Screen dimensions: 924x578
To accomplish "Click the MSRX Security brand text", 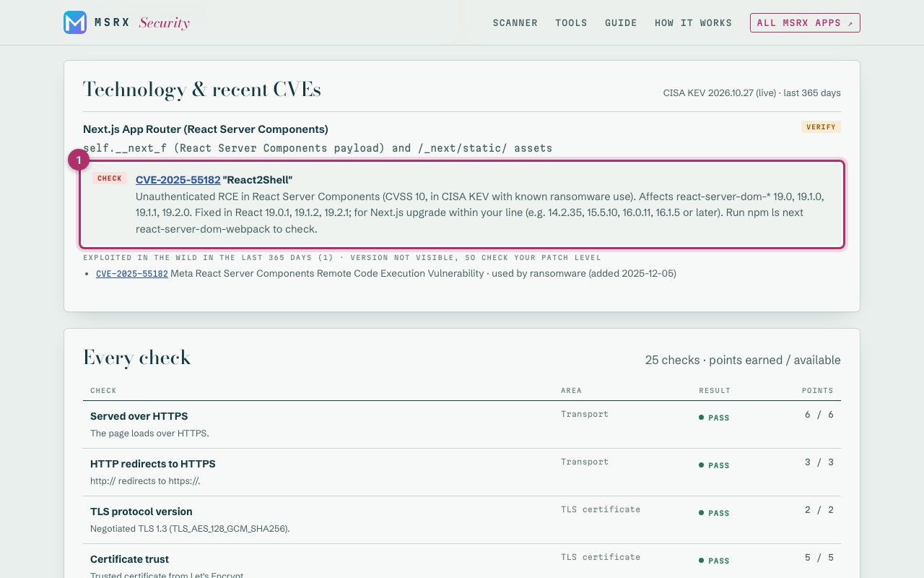I will (142, 22).
